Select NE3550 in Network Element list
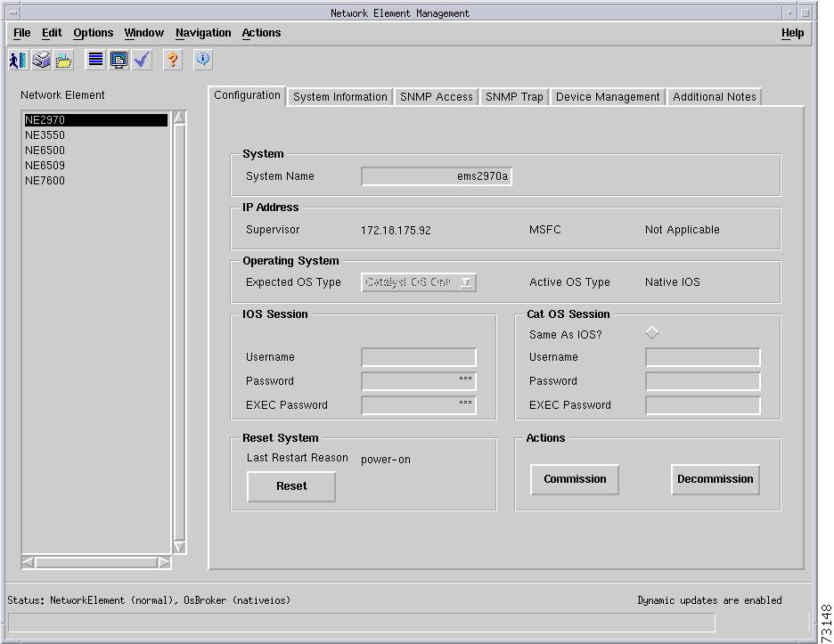The width and height of the screenshot is (834, 644). coord(95,135)
